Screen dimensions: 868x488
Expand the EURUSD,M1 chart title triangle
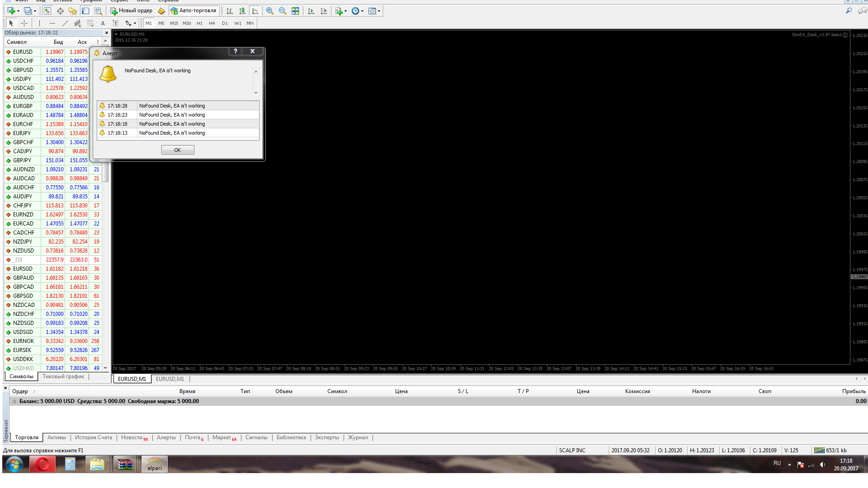point(116,34)
